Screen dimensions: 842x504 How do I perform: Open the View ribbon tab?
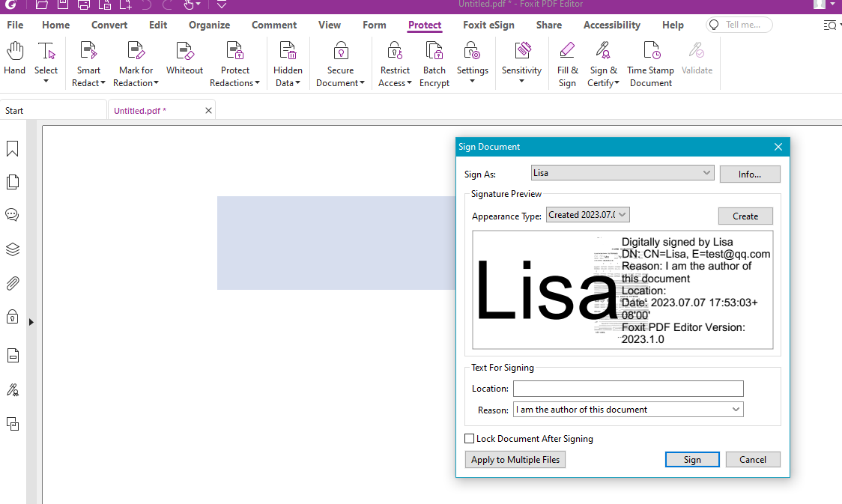tap(329, 25)
